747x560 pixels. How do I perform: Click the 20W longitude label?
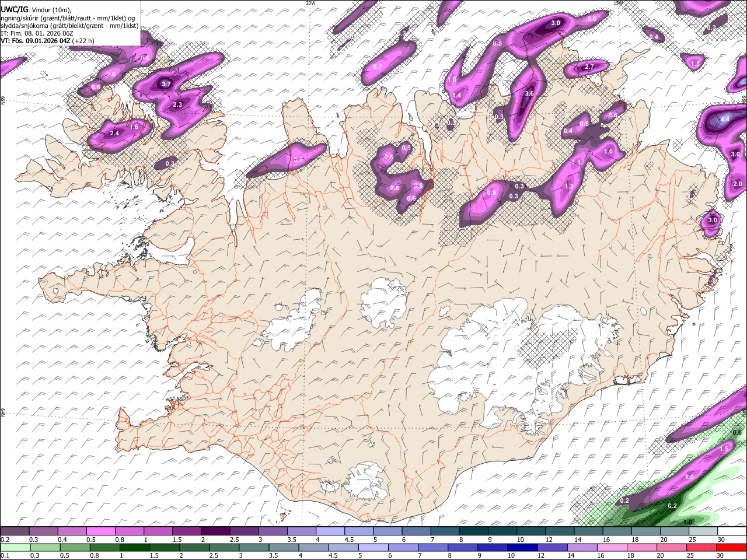pyautogui.click(x=311, y=2)
